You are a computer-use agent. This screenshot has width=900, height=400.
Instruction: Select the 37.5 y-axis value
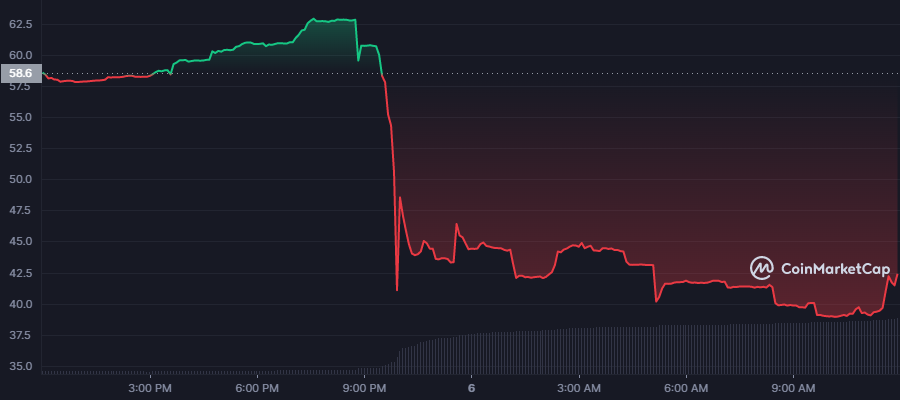[21, 335]
